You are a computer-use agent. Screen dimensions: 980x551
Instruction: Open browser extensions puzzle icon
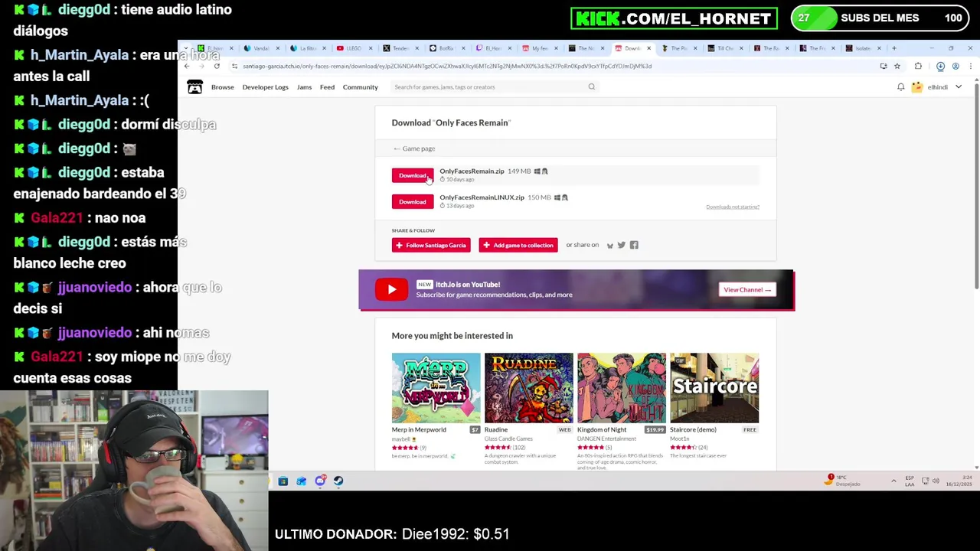918,67
